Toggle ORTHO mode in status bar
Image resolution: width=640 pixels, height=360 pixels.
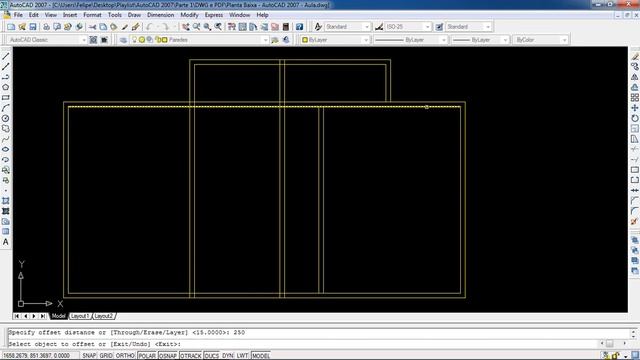125,356
